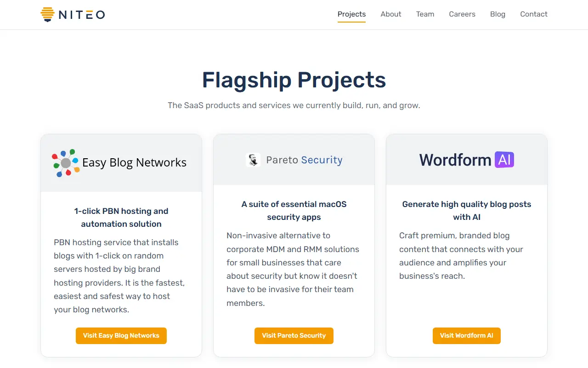Click the Flagship Projects heading
The width and height of the screenshot is (588, 368).
tap(294, 80)
